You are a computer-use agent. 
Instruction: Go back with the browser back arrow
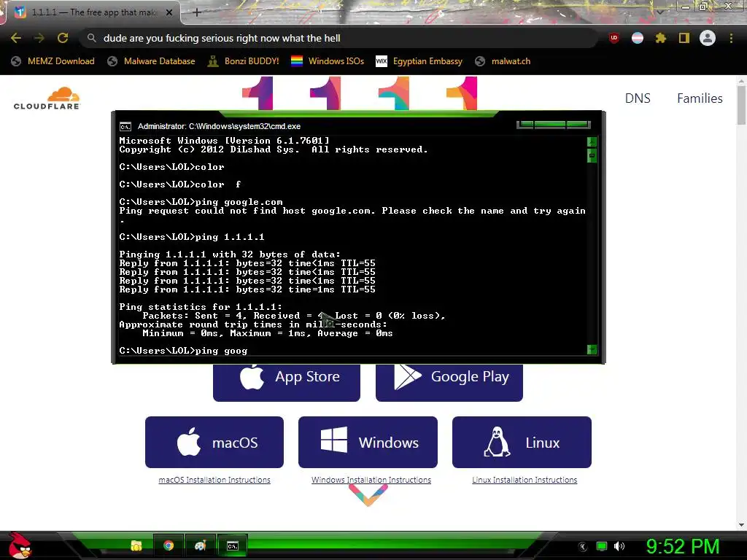point(16,38)
